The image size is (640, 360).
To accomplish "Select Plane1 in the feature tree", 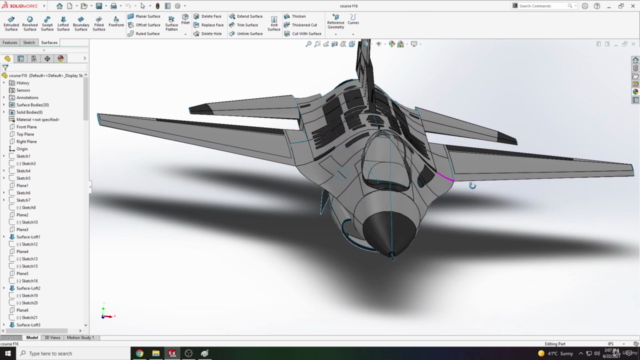I will tap(19, 186).
